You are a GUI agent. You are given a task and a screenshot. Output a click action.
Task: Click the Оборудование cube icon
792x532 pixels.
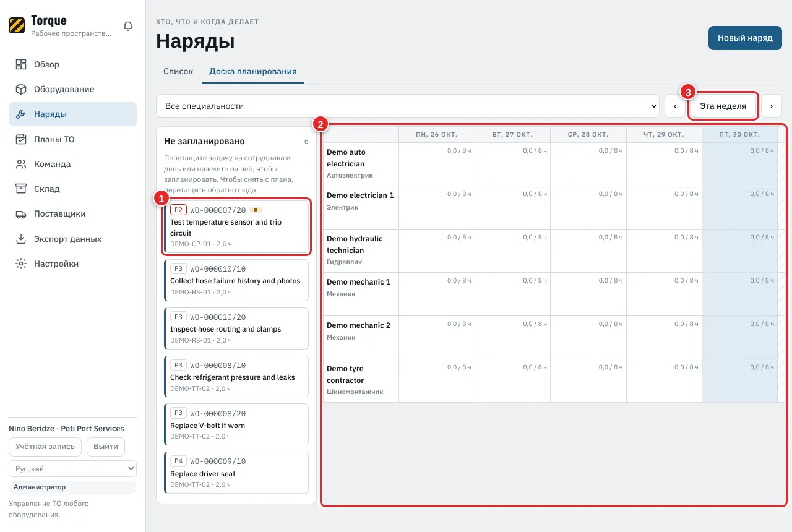(21, 89)
